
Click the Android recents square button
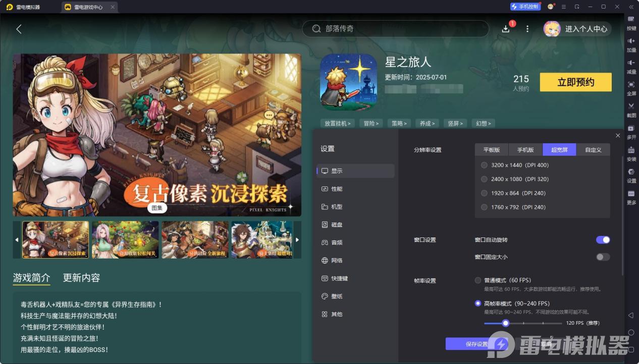coord(631,349)
